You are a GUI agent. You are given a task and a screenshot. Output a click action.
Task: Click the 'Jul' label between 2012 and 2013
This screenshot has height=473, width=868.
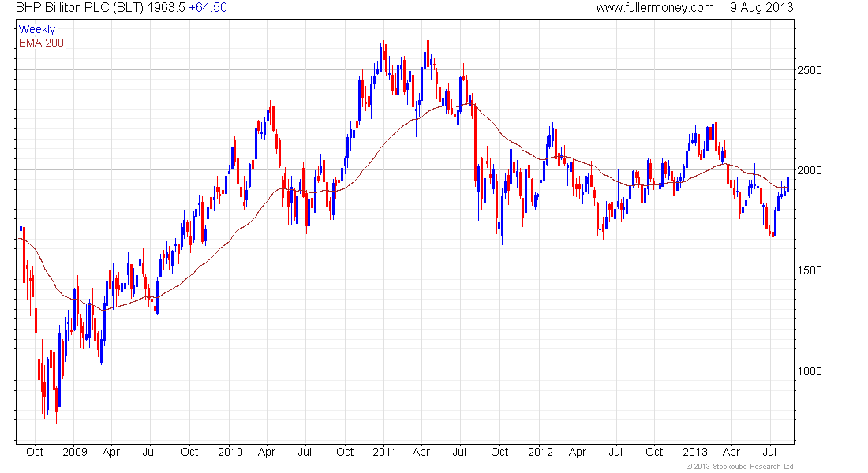tap(615, 452)
